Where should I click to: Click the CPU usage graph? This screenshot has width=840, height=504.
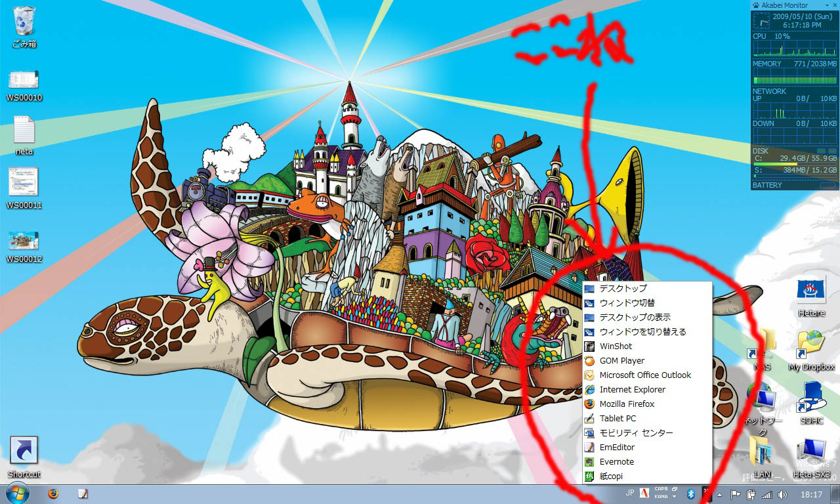(795, 49)
